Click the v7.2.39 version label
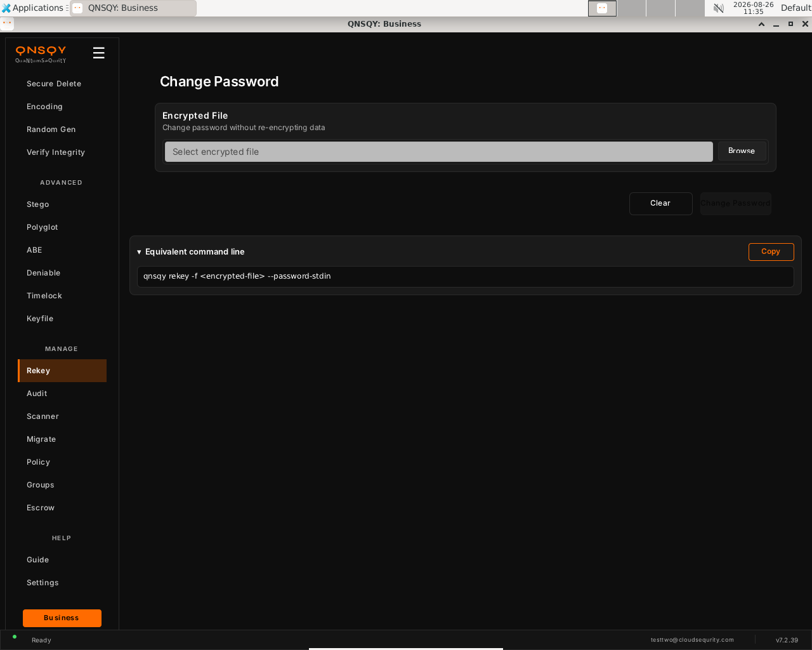 coord(787,640)
